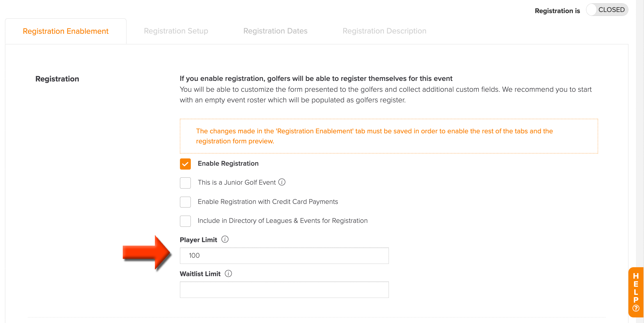Image resolution: width=644 pixels, height=323 pixels.
Task: Switch to the Registration Setup tab
Action: (x=176, y=31)
